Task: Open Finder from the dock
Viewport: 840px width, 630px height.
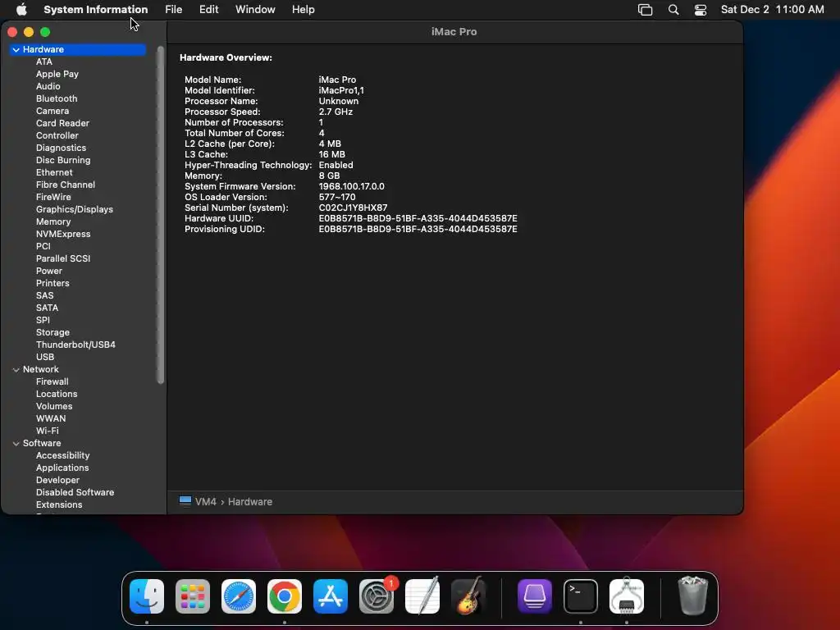Action: pyautogui.click(x=146, y=596)
